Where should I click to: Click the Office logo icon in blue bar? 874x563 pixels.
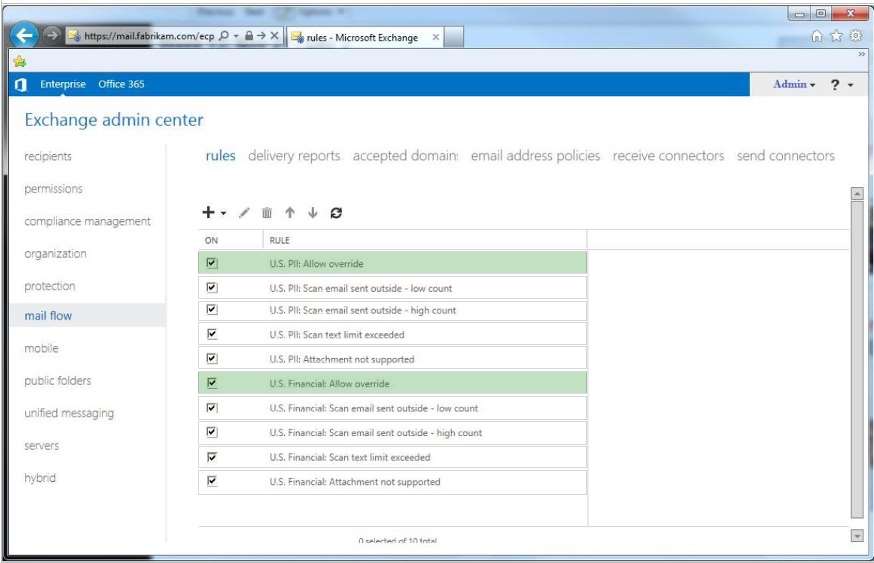(x=21, y=85)
